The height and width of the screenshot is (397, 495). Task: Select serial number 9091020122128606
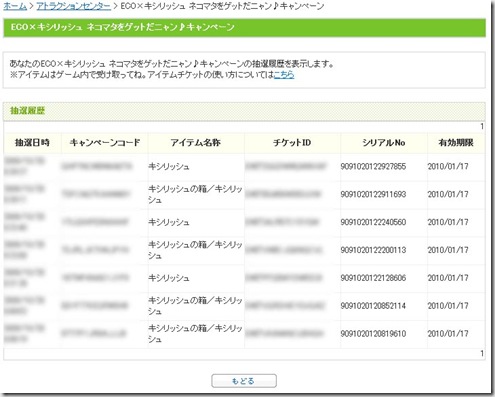coord(373,278)
